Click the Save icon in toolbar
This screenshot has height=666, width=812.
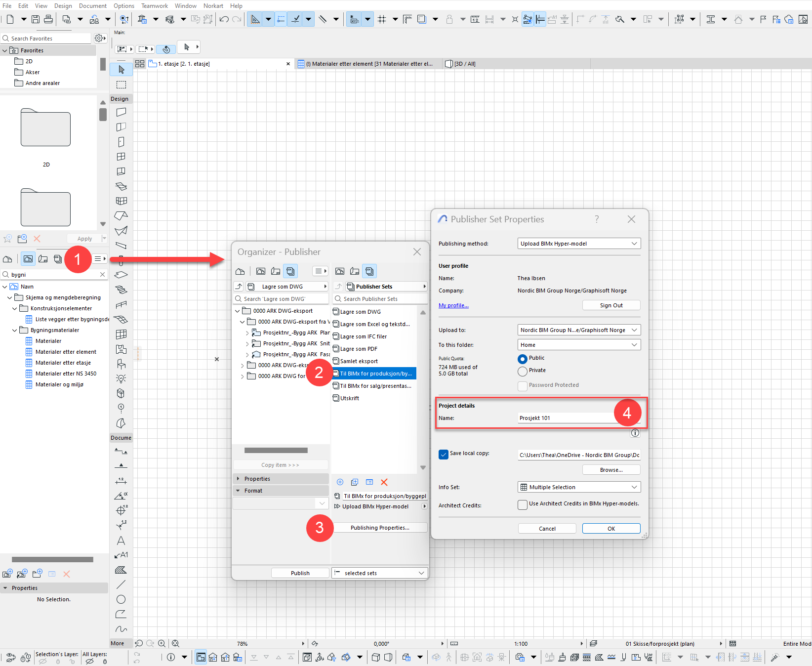pos(36,19)
